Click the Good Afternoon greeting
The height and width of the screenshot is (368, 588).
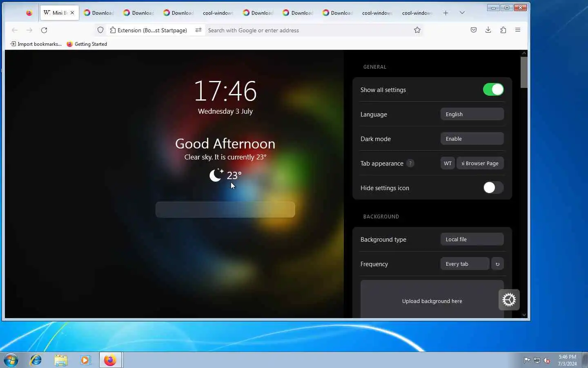(x=225, y=144)
